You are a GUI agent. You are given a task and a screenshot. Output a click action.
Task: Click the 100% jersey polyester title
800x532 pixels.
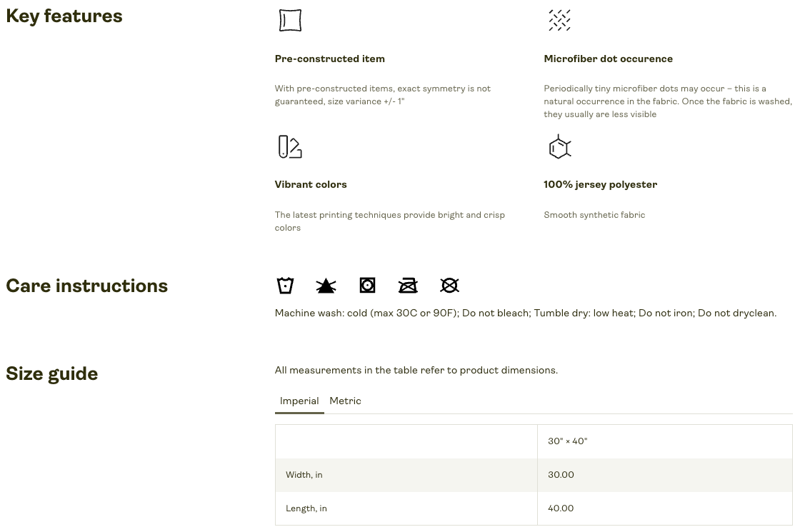pyautogui.click(x=600, y=184)
